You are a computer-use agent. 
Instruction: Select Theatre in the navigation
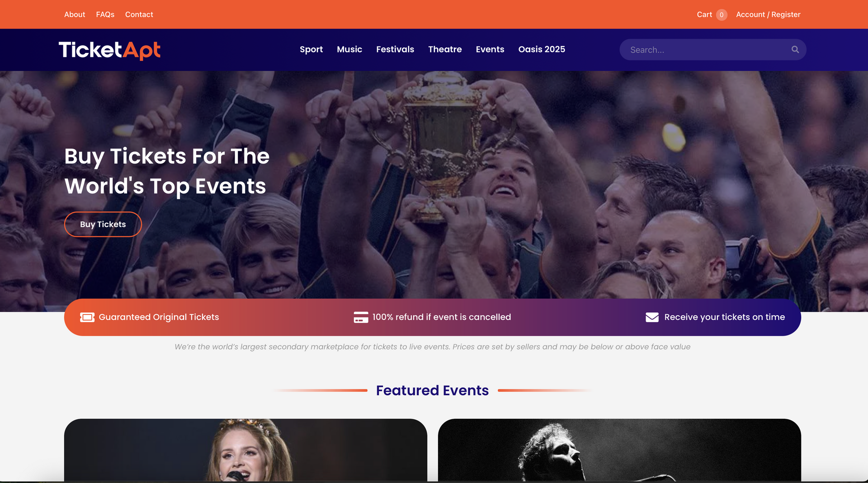point(445,49)
